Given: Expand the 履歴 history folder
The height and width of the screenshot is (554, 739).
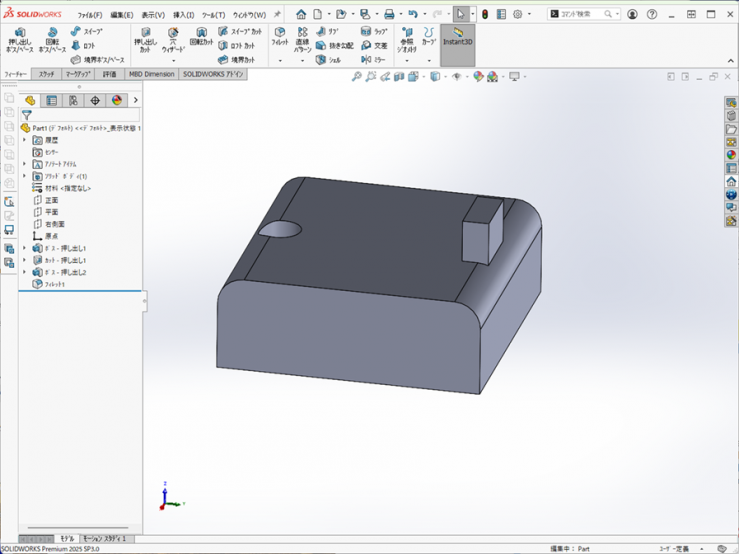Looking at the screenshot, I should pyautogui.click(x=25, y=140).
